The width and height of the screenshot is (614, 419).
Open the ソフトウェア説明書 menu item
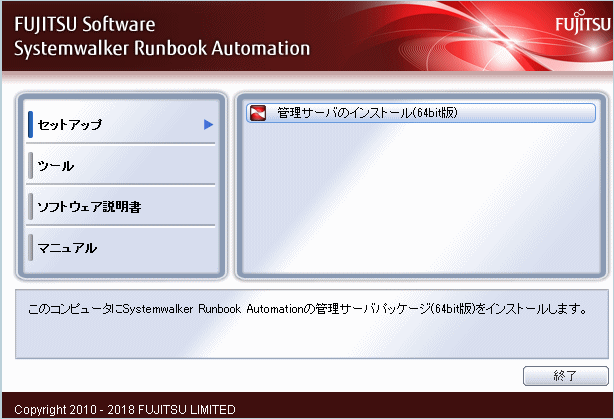tap(121, 206)
